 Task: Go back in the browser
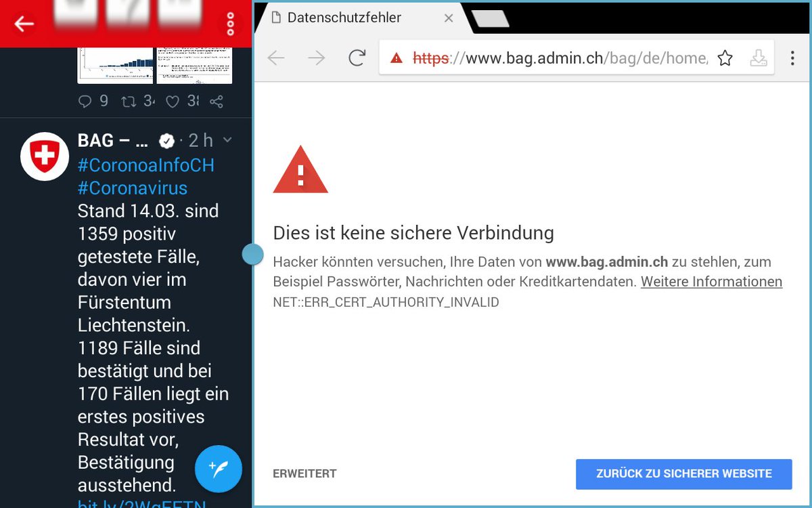[x=276, y=58]
